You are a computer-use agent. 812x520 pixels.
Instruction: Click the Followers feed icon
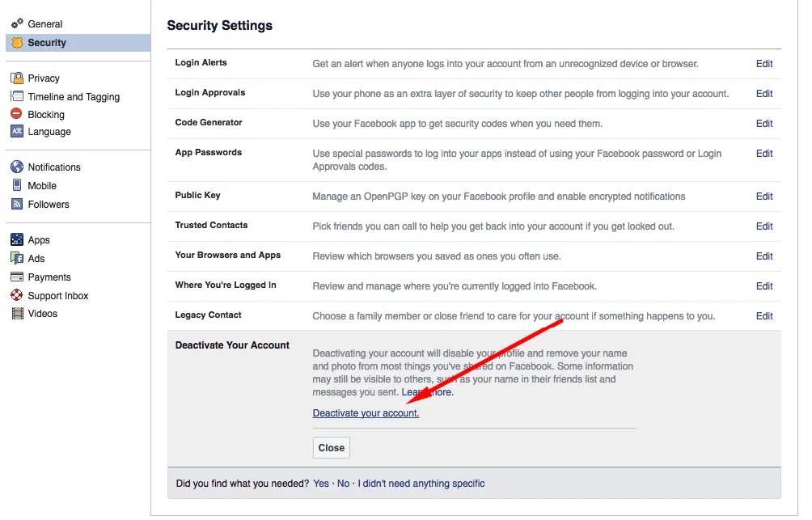click(17, 205)
